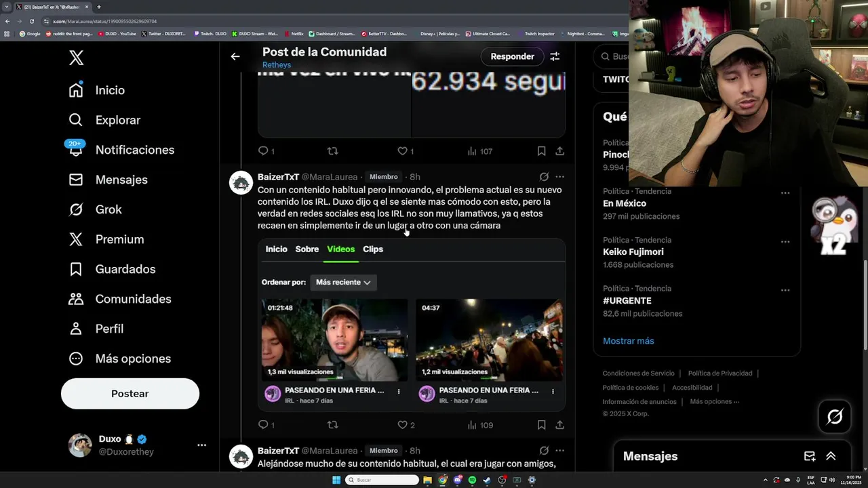The width and height of the screenshot is (868, 488).
Task: Expand footer Más opciones link
Action: pos(714,402)
